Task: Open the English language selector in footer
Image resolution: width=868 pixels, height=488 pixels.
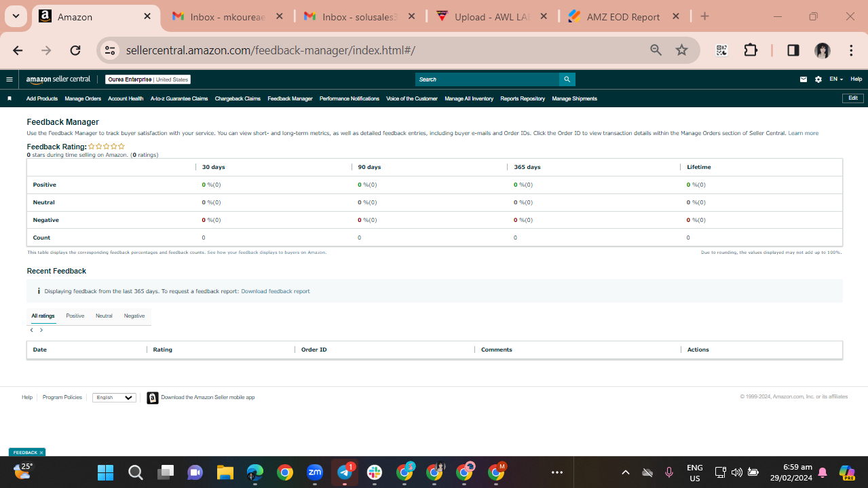Action: pos(114,398)
